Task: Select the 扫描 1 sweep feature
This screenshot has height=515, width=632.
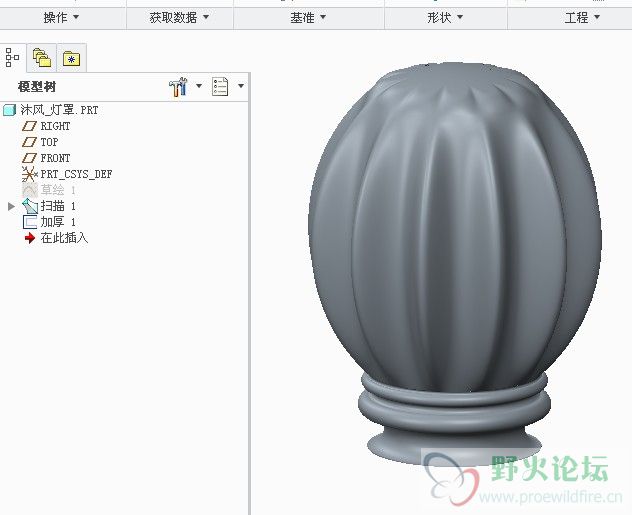Action: point(58,206)
